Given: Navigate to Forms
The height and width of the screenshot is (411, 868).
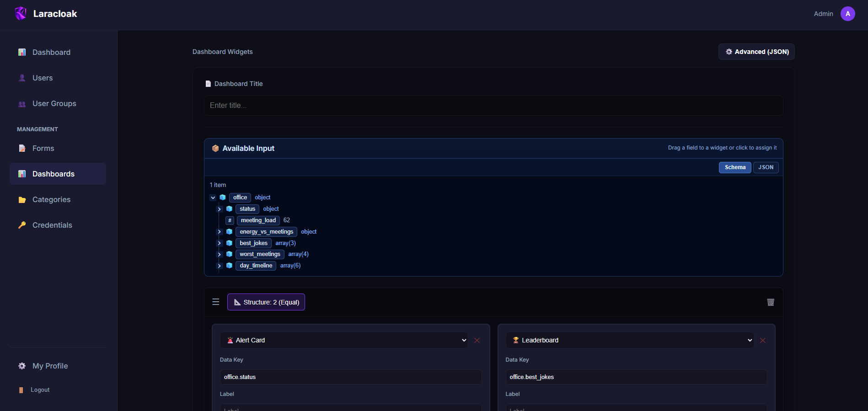Looking at the screenshot, I should coord(58,148).
